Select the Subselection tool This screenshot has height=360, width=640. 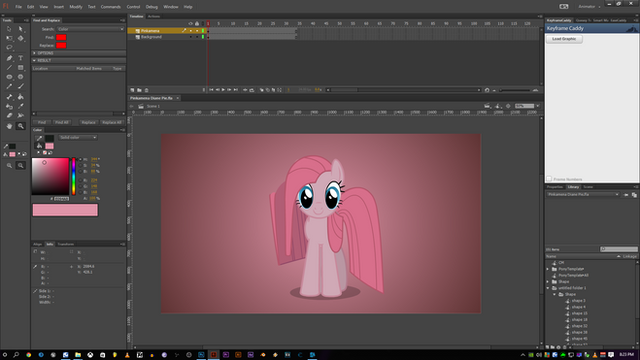click(20, 29)
